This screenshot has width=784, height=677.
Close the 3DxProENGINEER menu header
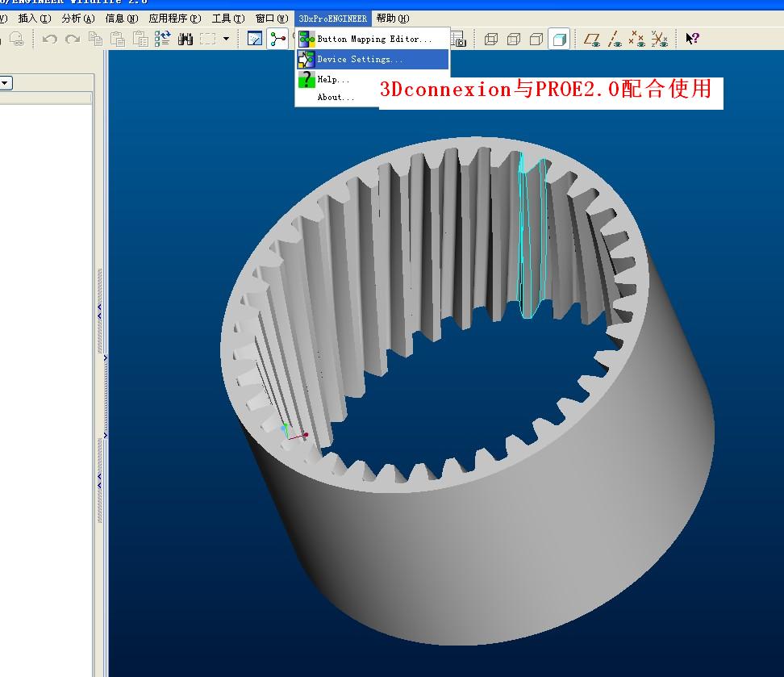333,19
